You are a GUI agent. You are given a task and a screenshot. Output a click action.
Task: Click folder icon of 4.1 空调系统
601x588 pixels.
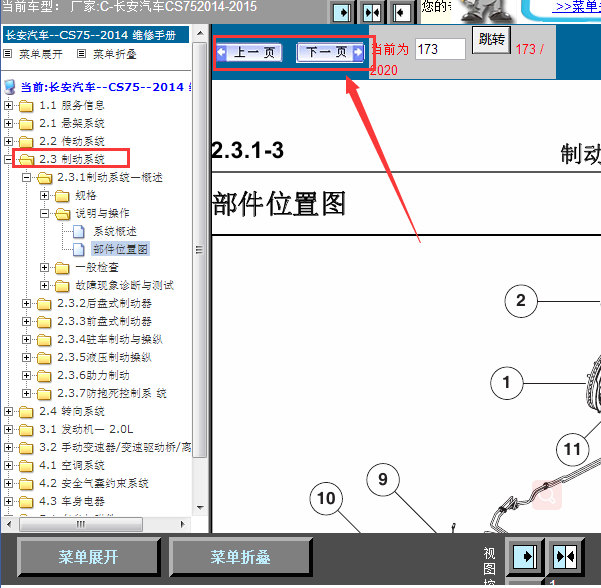26,466
